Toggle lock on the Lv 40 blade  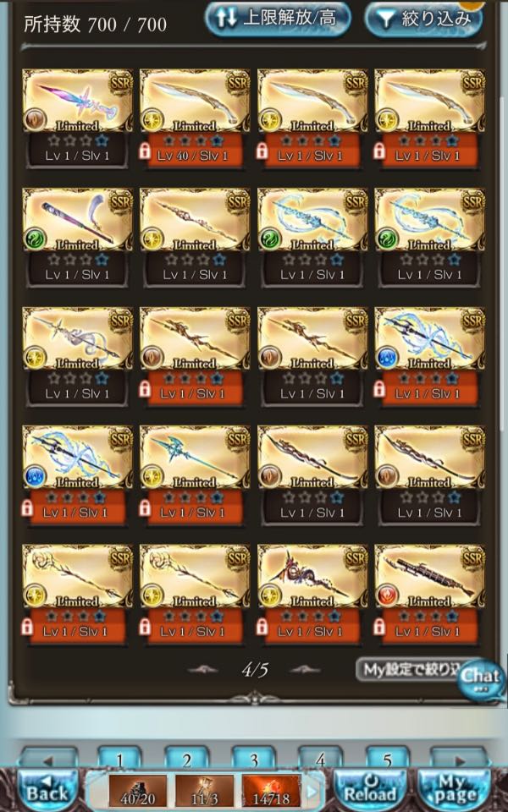point(145,151)
